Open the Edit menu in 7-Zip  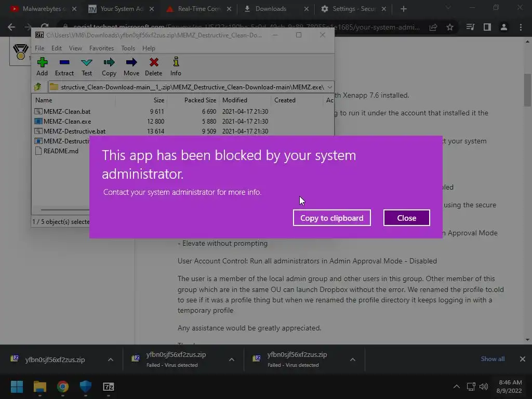56,48
